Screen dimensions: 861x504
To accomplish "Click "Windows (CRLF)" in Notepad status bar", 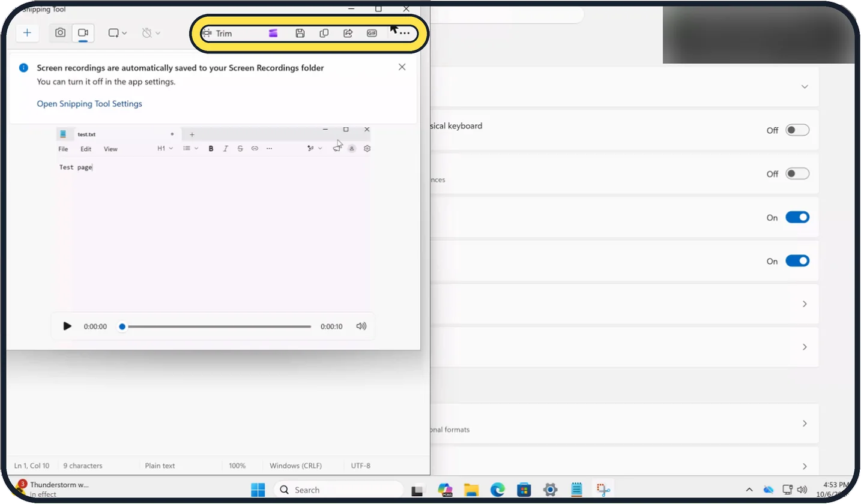I will (296, 466).
